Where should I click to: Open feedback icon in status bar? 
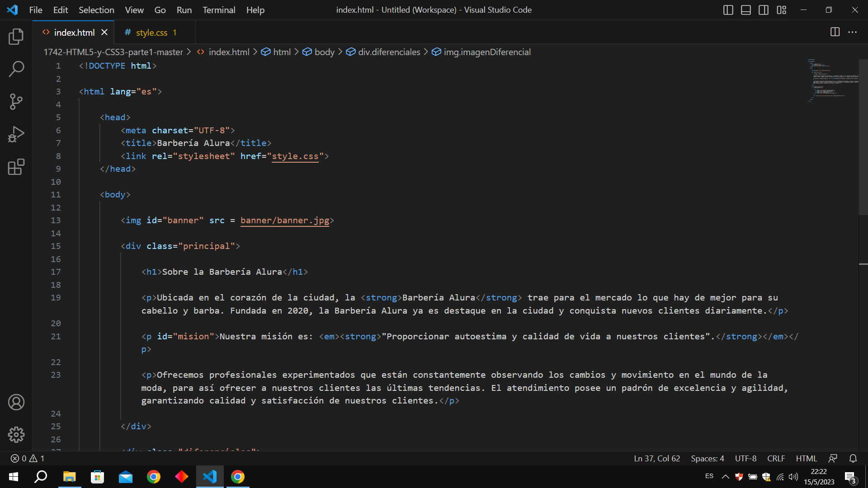(x=833, y=458)
